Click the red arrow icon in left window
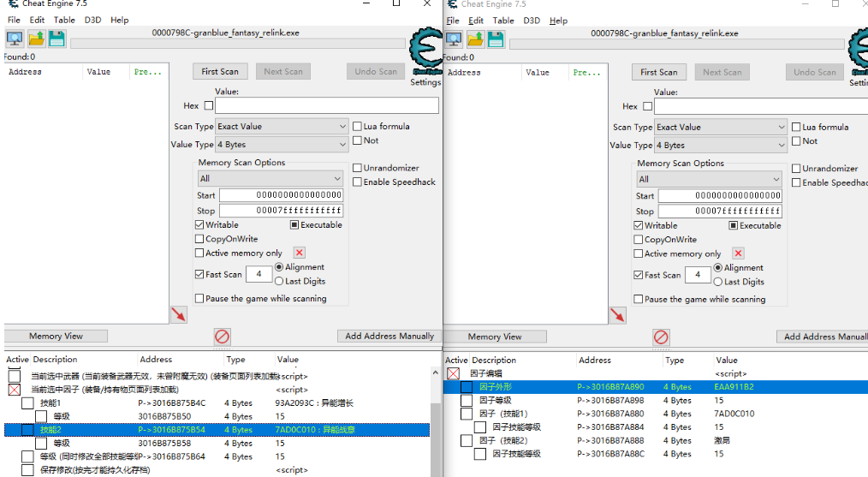 tap(178, 314)
